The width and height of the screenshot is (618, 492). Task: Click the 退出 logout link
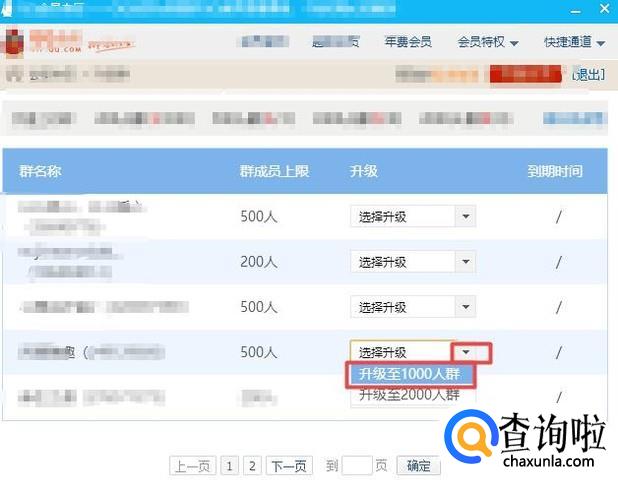[588, 75]
